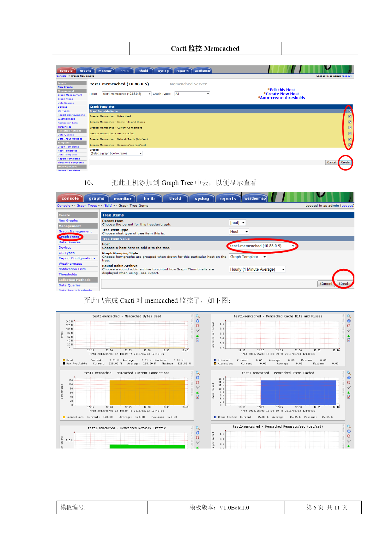The width and height of the screenshot is (392, 554).
Task: Open the Memcached Items Cached graph image
Action: click(278, 395)
